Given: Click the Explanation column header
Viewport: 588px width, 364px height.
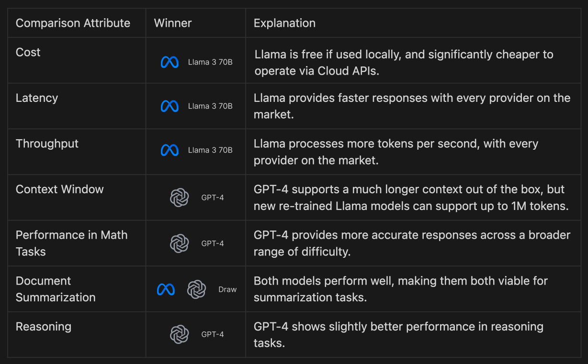Looking at the screenshot, I should click(x=284, y=23).
